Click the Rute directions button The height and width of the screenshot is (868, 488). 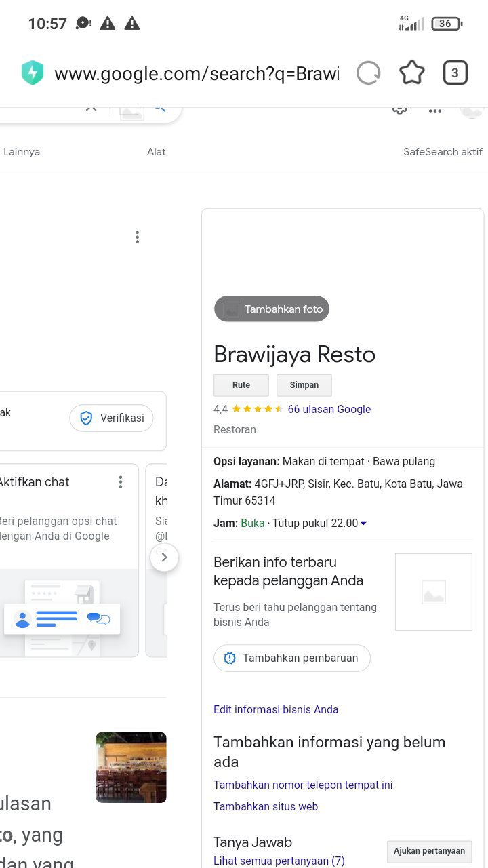[241, 385]
